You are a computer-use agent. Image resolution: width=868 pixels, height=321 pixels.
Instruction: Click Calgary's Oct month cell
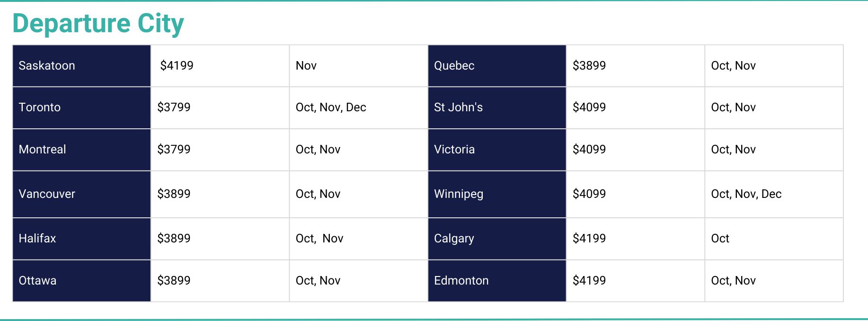click(774, 239)
